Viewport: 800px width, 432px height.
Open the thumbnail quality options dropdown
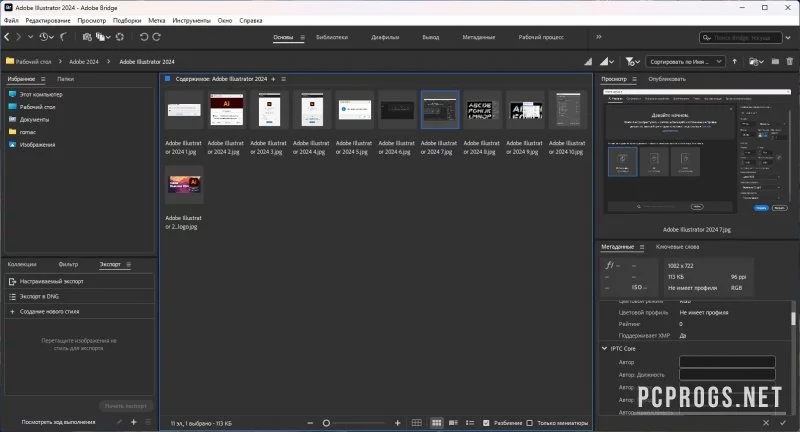coord(607,62)
